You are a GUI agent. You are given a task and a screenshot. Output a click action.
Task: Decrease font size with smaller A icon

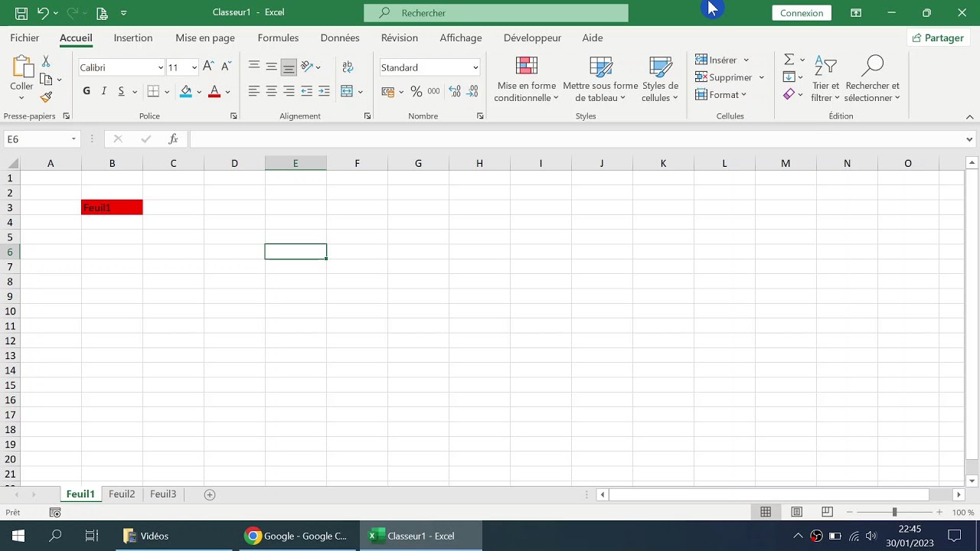click(225, 67)
